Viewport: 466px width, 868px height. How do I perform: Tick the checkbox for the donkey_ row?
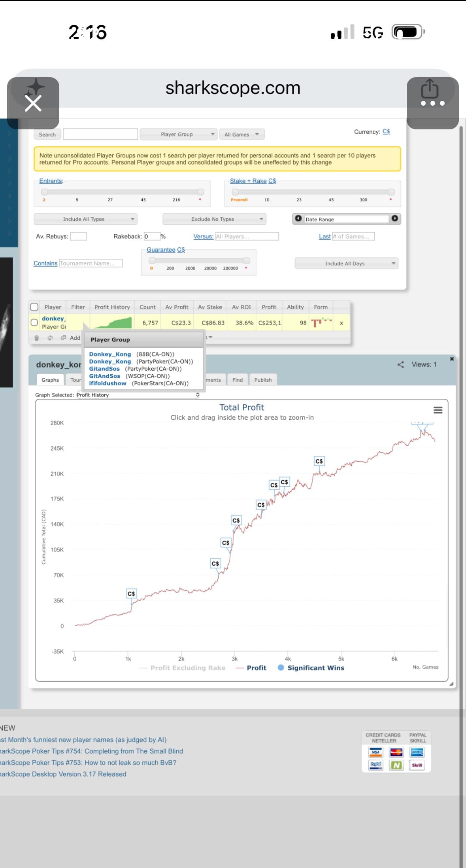(34, 322)
